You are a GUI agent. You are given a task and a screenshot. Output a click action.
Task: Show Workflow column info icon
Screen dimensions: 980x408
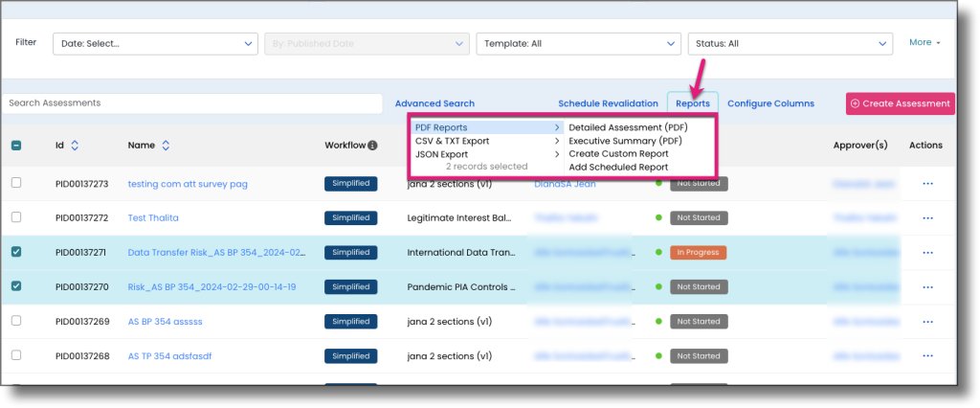coord(372,146)
